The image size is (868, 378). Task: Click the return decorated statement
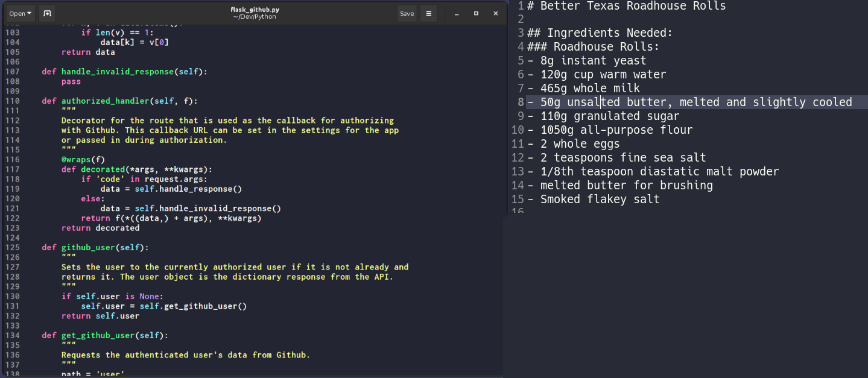pos(101,228)
